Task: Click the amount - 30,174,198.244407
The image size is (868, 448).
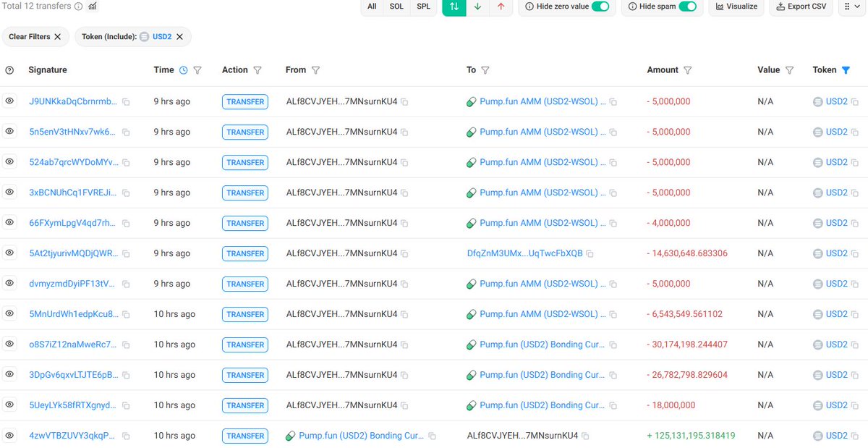Action: point(687,345)
